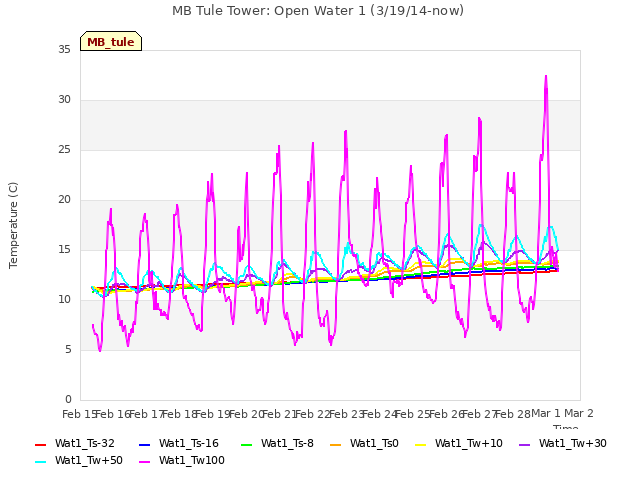
Task: Click the red Wat1_Ts-32 legend swatch
Action: pos(41,444)
